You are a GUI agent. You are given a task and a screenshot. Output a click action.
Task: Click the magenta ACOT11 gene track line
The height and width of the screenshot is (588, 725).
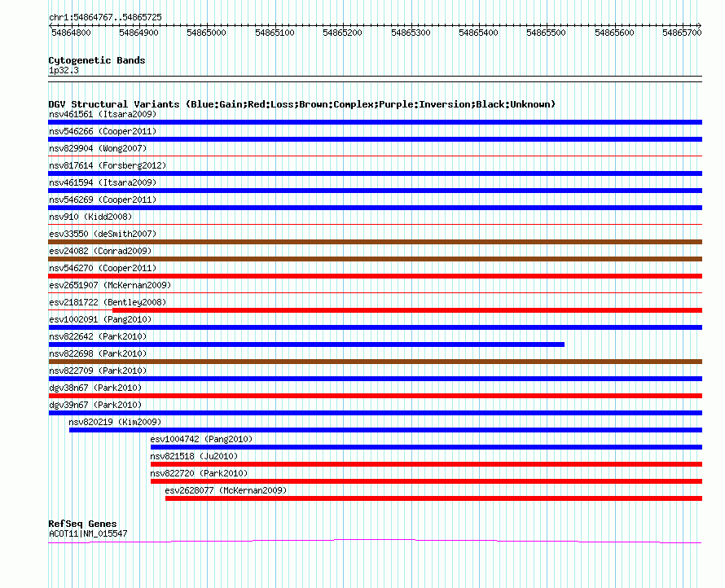[x=375, y=541]
